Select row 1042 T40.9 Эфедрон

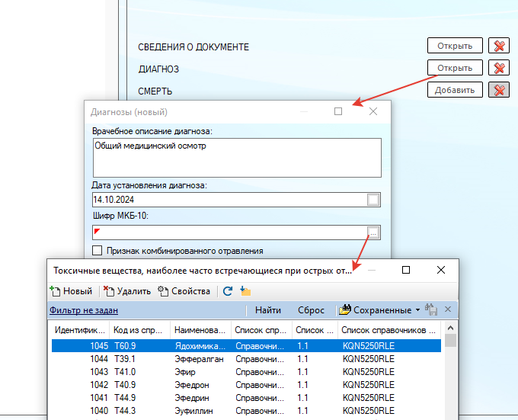click(x=246, y=385)
